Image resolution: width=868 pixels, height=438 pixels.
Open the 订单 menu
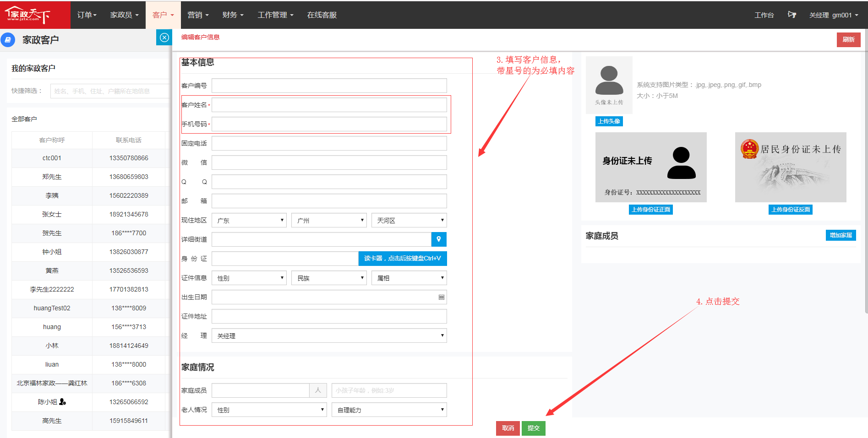[87, 15]
